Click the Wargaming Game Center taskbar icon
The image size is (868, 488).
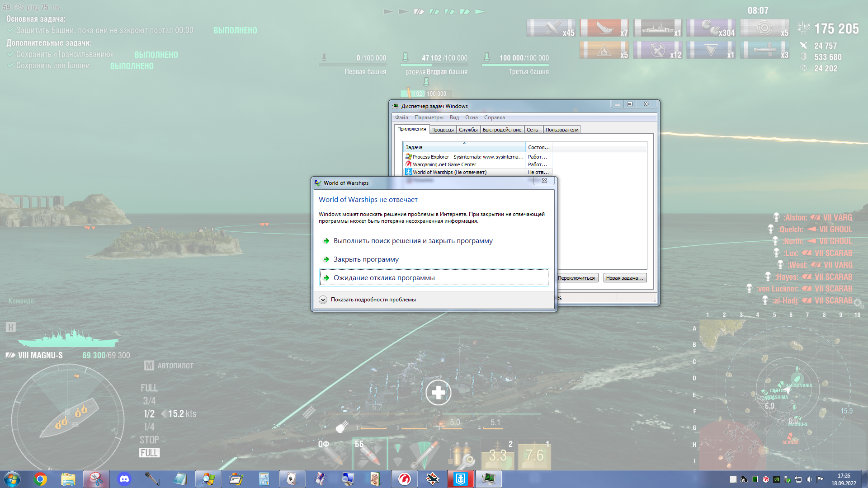(x=404, y=479)
